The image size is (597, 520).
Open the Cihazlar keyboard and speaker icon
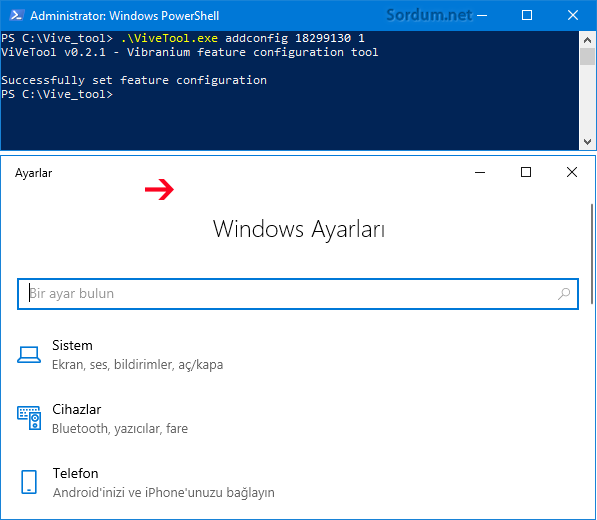29,418
